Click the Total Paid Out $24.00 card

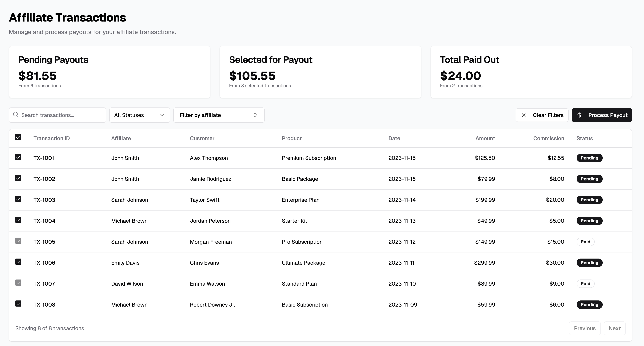pos(531,72)
